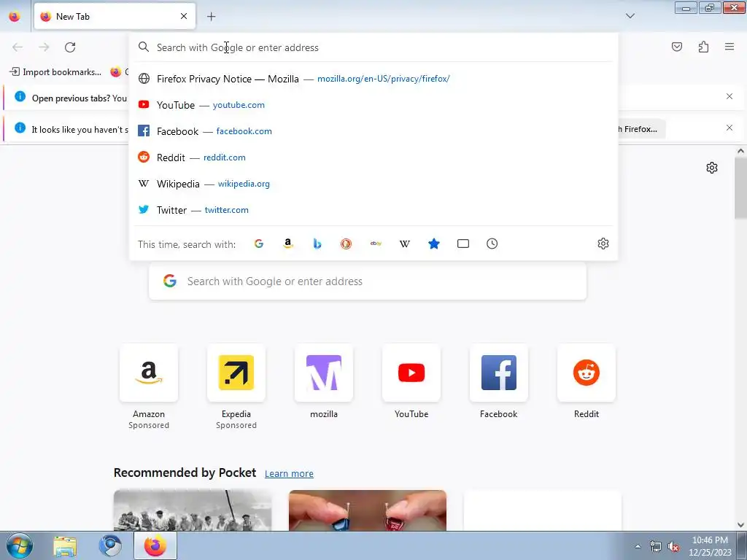747x560 pixels.
Task: Click the muted volume tray icon
Action: (x=673, y=546)
